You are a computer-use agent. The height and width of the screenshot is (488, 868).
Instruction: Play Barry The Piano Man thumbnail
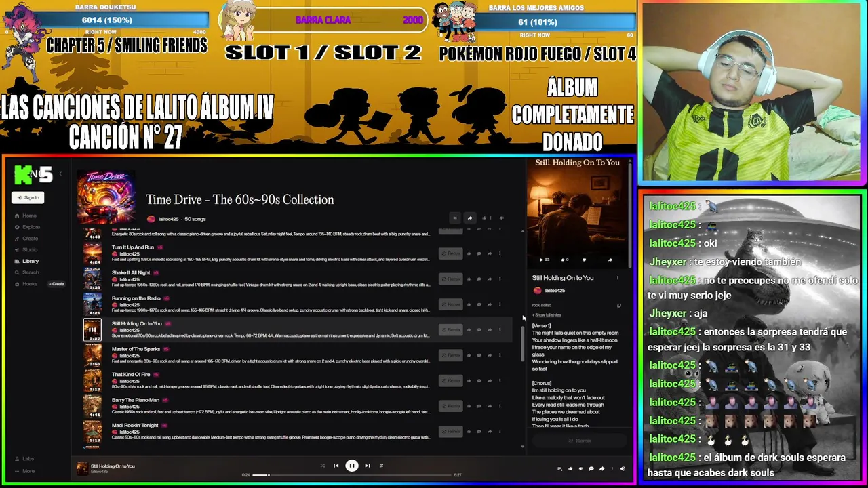[92, 406]
